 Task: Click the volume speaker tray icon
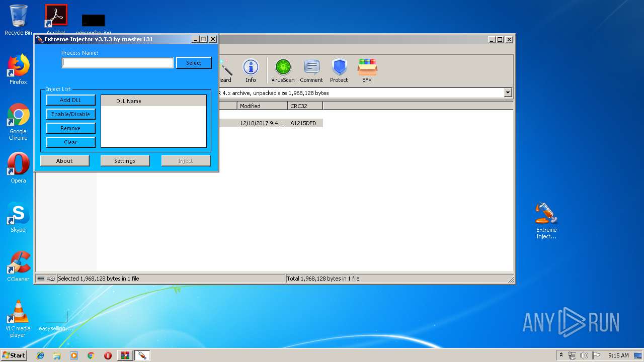(584, 355)
